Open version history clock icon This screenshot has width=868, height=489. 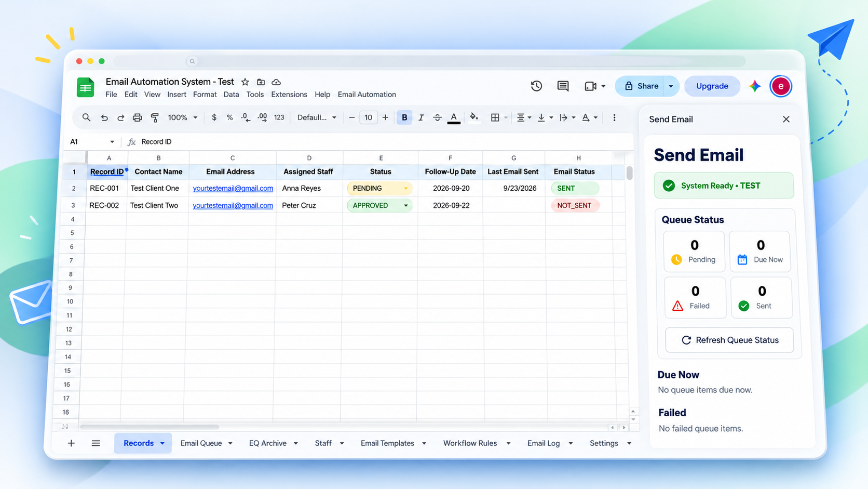(536, 86)
